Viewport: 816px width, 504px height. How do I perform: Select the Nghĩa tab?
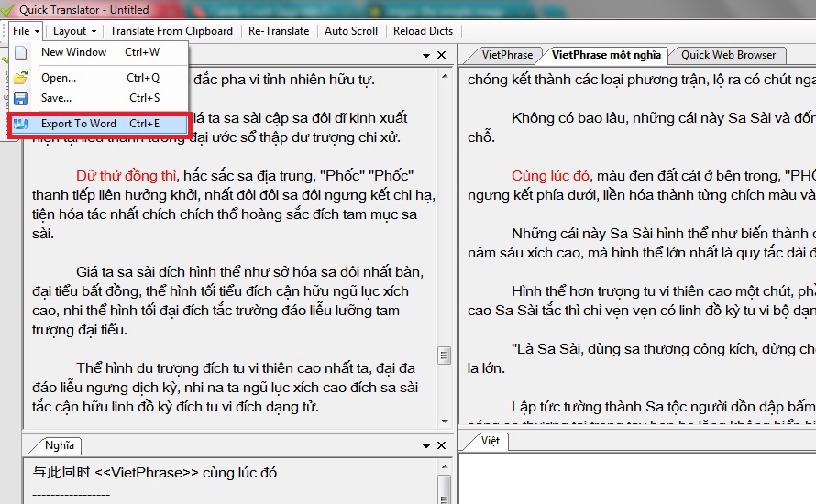click(60, 446)
